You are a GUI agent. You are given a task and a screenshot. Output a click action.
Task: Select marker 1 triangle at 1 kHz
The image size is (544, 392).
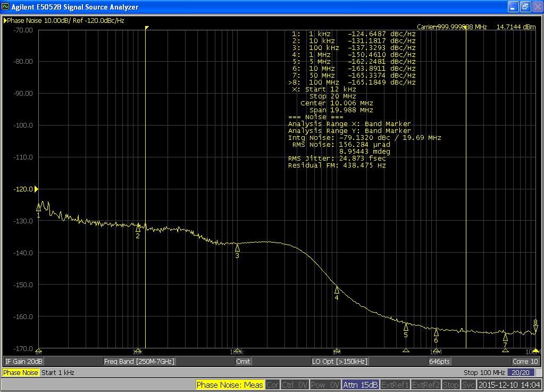tap(38, 207)
